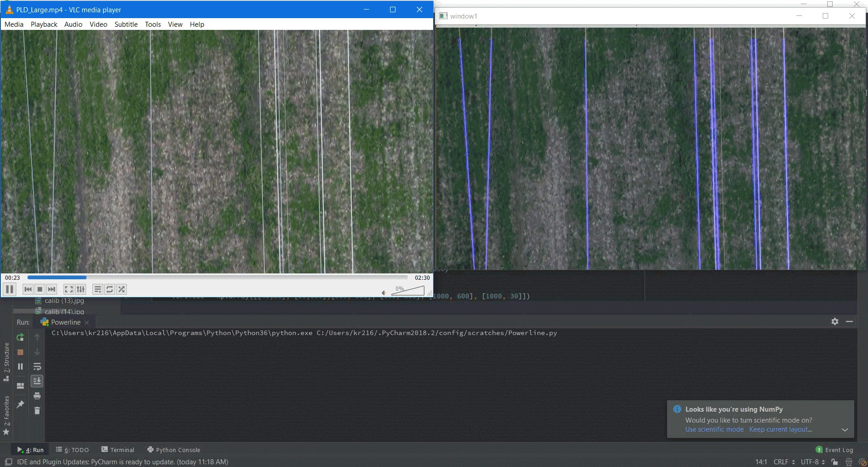Open VLC extended settings icon
The height and width of the screenshot is (467, 868).
coord(81,289)
